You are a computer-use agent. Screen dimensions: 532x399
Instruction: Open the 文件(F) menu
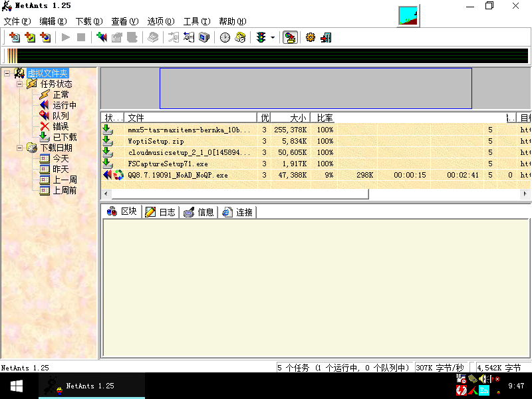(x=17, y=21)
